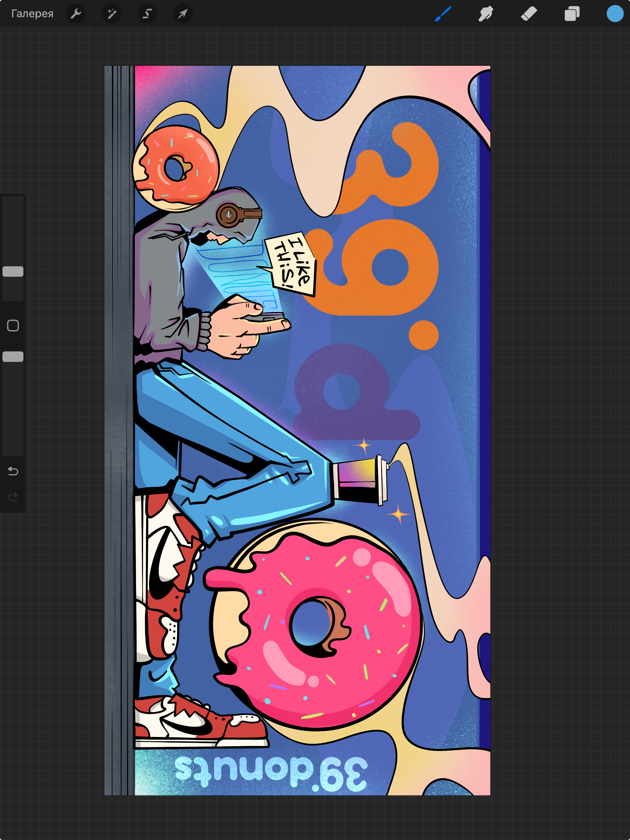Open the Actions menu with the wrench icon
Screen dimensions: 630x840
[76, 14]
